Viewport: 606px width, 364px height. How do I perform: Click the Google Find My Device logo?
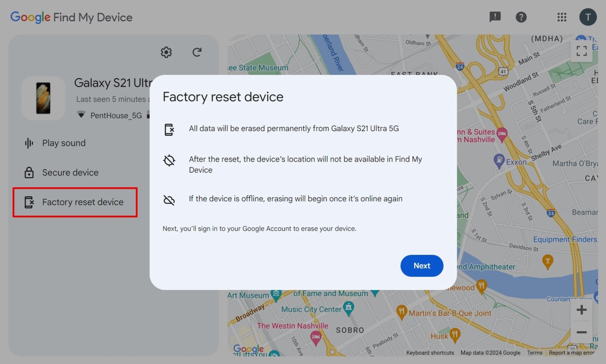pyautogui.click(x=71, y=17)
